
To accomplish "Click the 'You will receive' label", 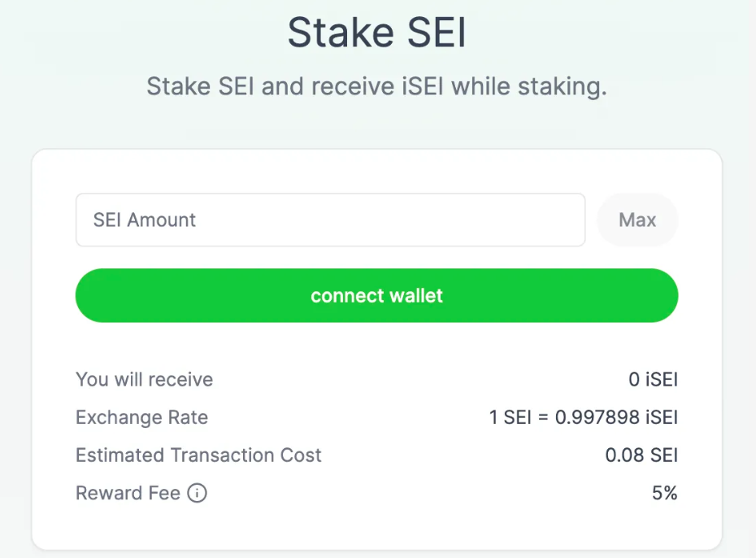I will pos(144,380).
